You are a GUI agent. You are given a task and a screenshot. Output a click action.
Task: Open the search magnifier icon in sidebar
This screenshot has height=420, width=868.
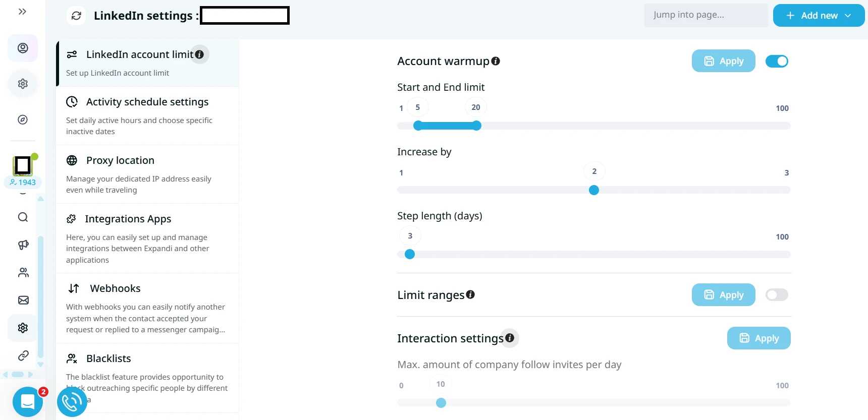point(23,217)
